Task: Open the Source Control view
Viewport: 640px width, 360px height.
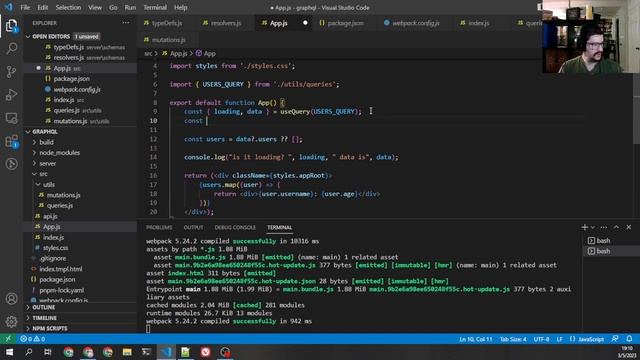Action: 11,72
